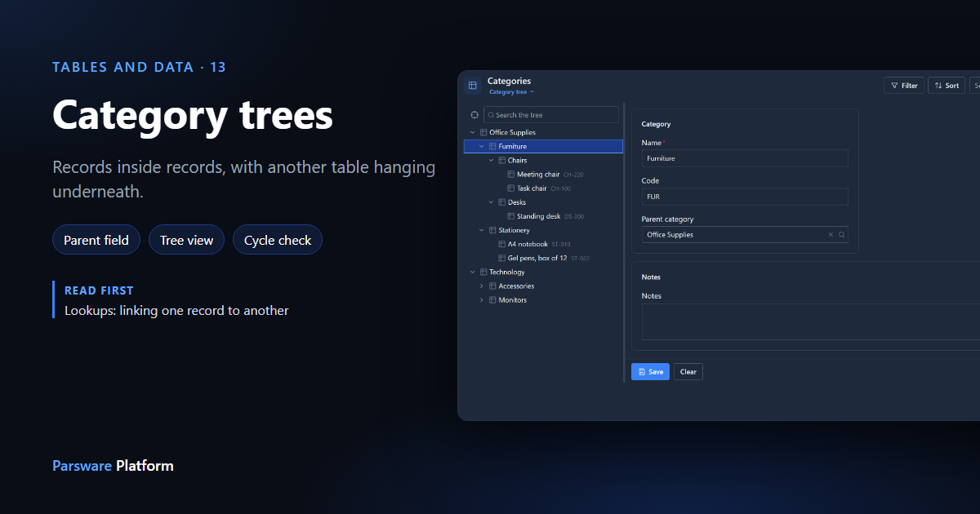Click the Tree view pill
The height and width of the screenshot is (514, 980).
(186, 240)
